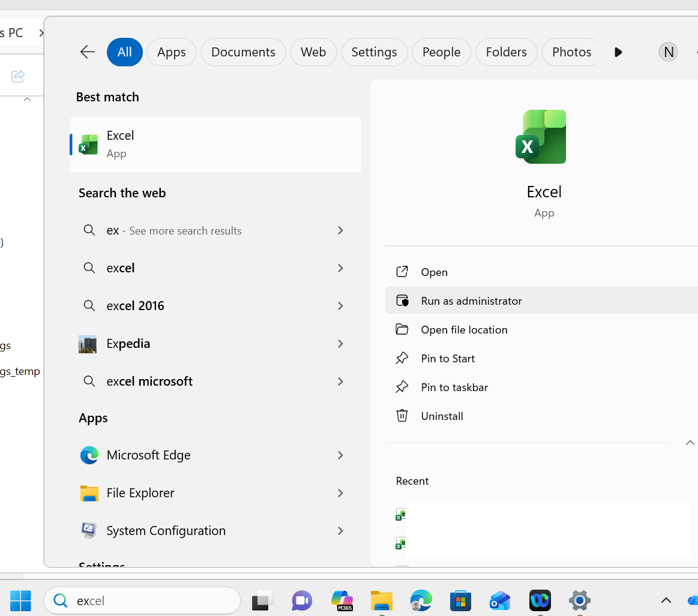The width and height of the screenshot is (698, 616).
Task: Open Microsoft Store from taskbar
Action: pyautogui.click(x=461, y=601)
